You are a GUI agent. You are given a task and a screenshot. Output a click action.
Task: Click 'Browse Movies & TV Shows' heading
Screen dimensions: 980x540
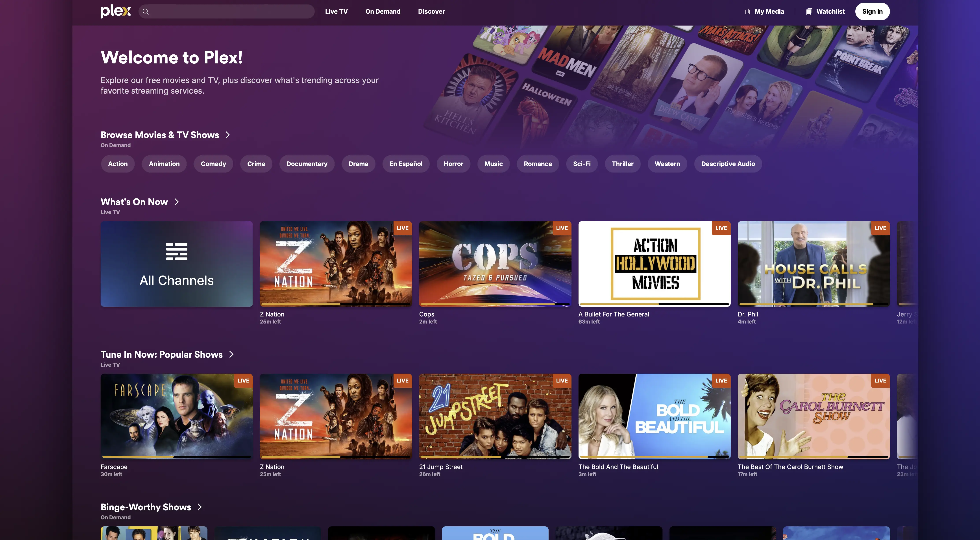pos(160,135)
